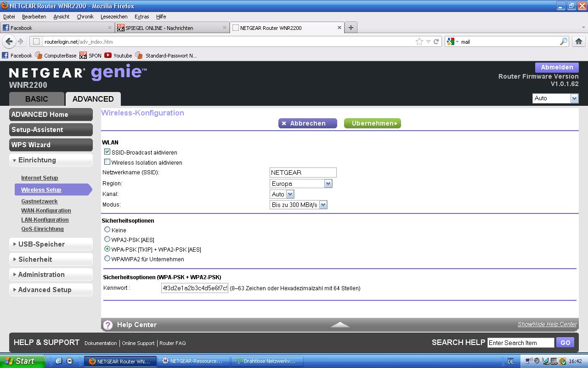Viewport: 588px width, 368px height.
Task: Open the Facebook bookmark
Action: (17, 55)
